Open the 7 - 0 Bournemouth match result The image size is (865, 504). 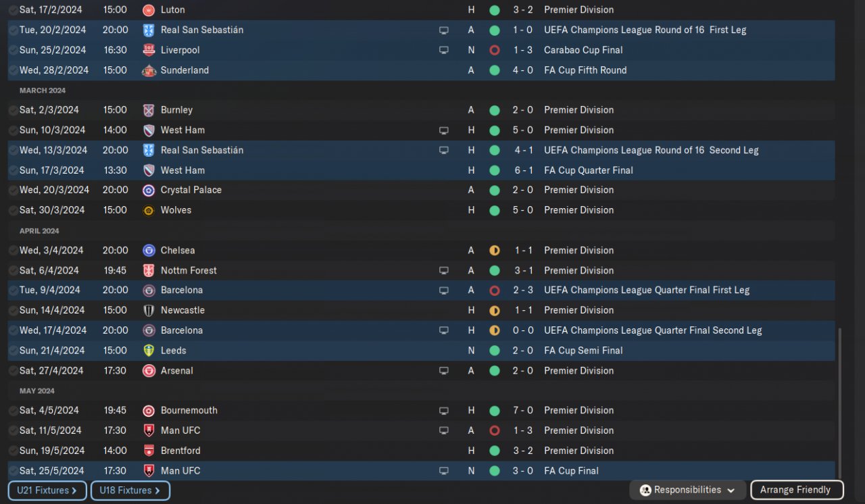(x=522, y=411)
